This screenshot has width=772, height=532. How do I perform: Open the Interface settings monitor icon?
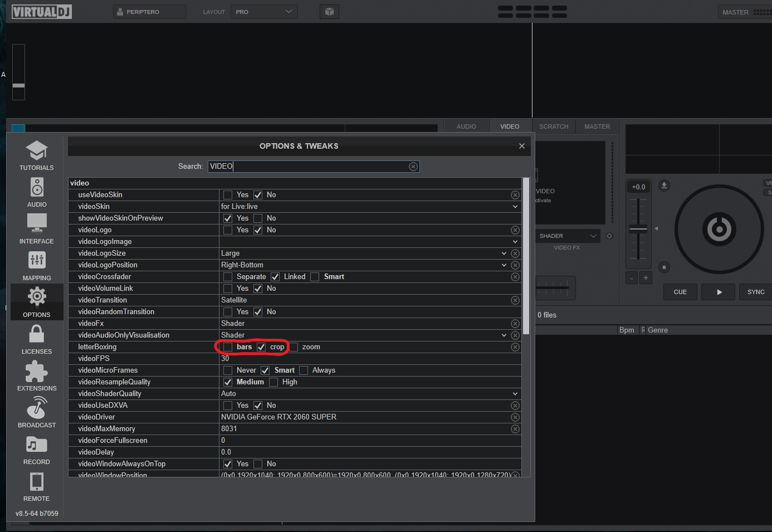pos(37,223)
